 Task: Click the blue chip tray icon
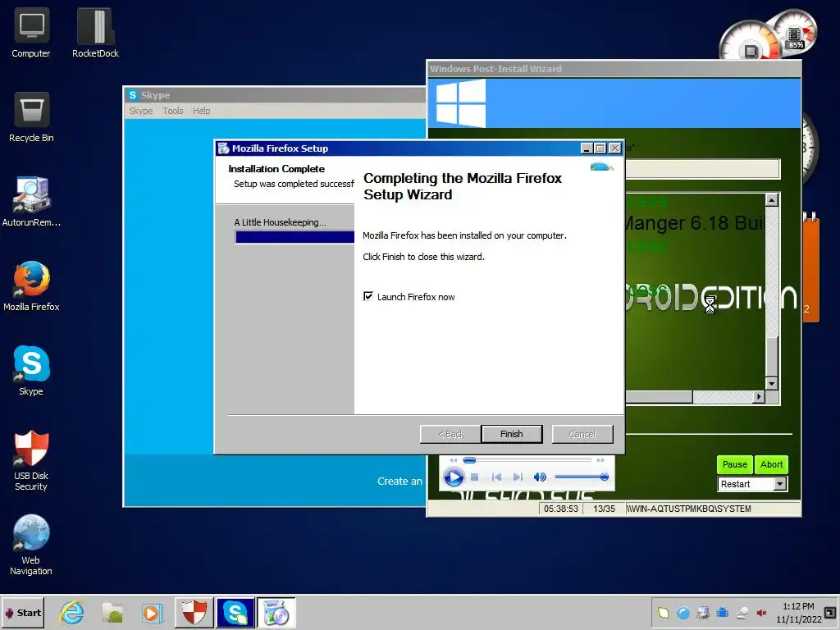[x=722, y=613]
